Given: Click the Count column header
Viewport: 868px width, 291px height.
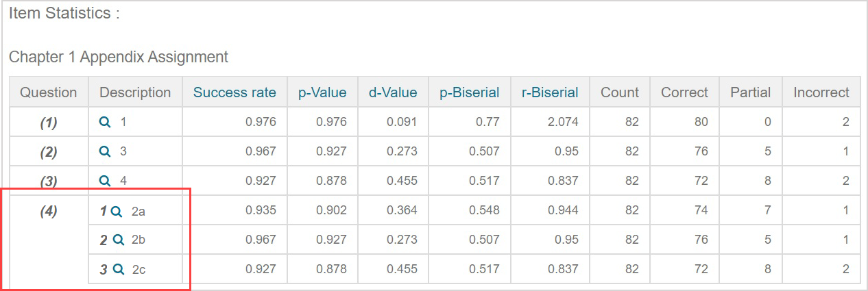Looking at the screenshot, I should point(620,92).
